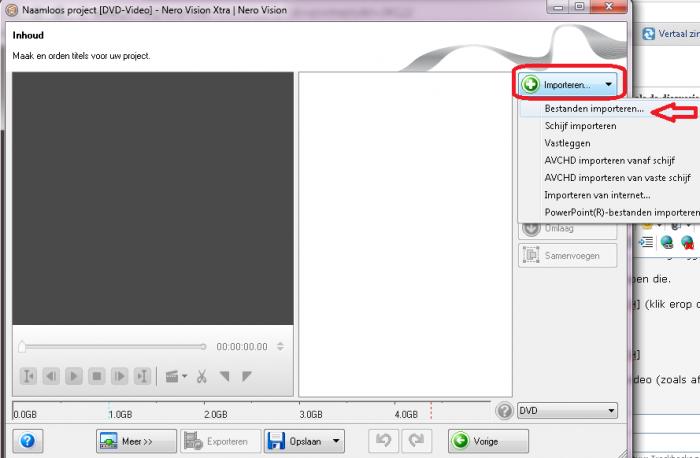Click the jump-to-start playback button
This screenshot has width=700, height=458.
pyautogui.click(x=28, y=376)
